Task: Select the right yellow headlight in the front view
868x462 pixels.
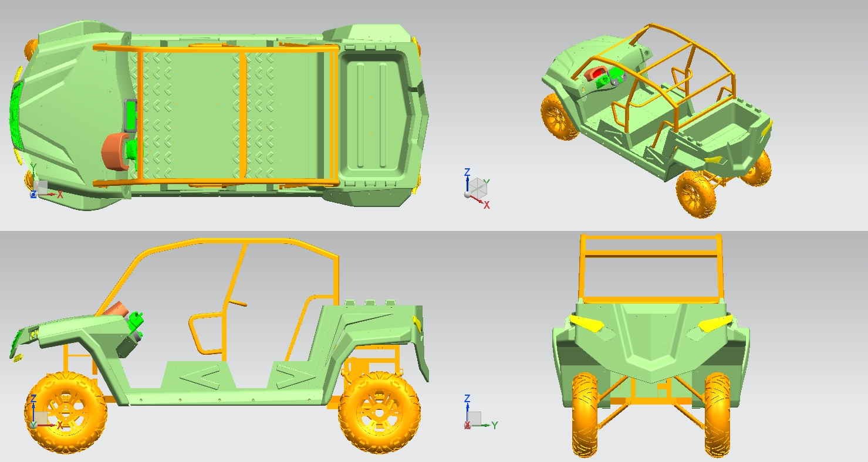Action: 716,322
